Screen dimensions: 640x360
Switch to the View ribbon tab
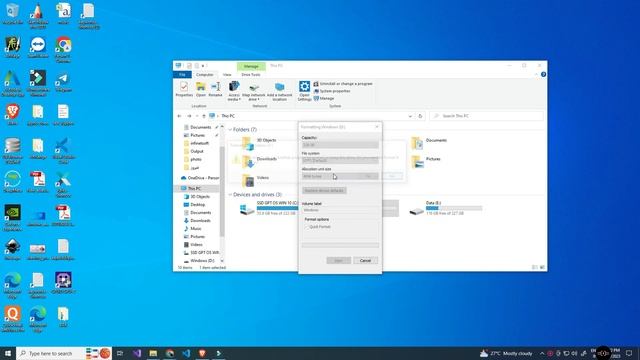[x=227, y=75]
